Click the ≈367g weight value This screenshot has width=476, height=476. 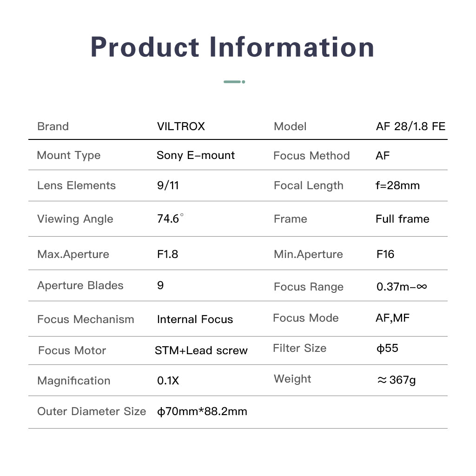tap(396, 380)
